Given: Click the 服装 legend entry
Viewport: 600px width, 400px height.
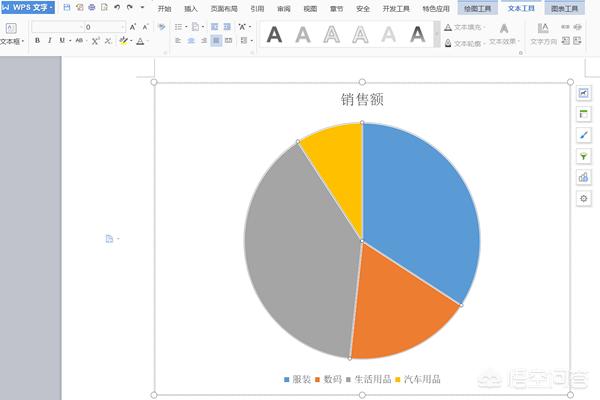Looking at the screenshot, I should click(x=298, y=379).
